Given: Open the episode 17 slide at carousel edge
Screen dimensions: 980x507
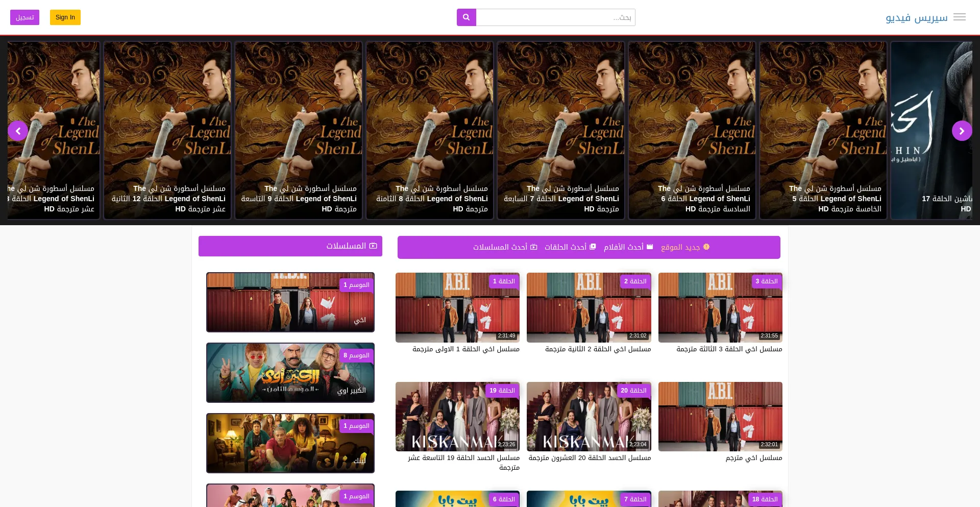Looking at the screenshot, I should coord(932,131).
